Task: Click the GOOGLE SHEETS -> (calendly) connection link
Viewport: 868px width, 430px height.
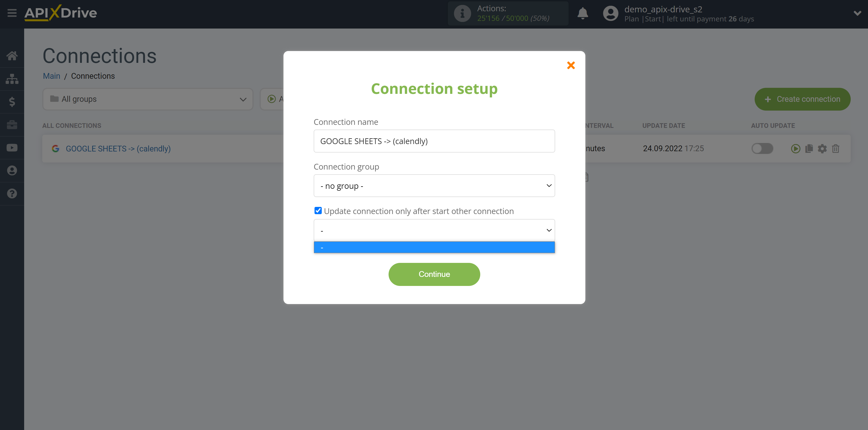Action: click(118, 148)
